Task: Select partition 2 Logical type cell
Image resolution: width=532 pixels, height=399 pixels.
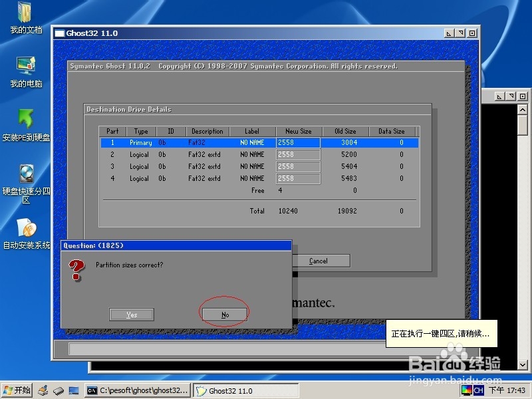Action: click(139, 154)
